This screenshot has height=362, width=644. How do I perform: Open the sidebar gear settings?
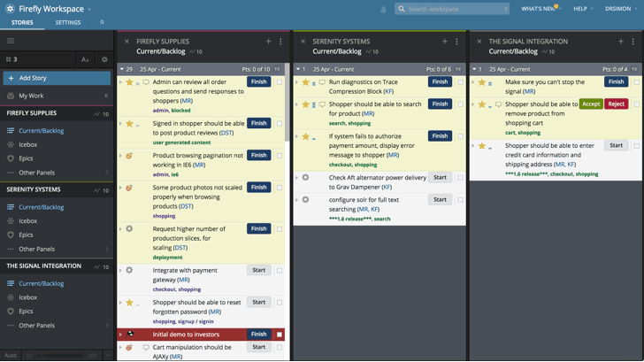(x=104, y=59)
